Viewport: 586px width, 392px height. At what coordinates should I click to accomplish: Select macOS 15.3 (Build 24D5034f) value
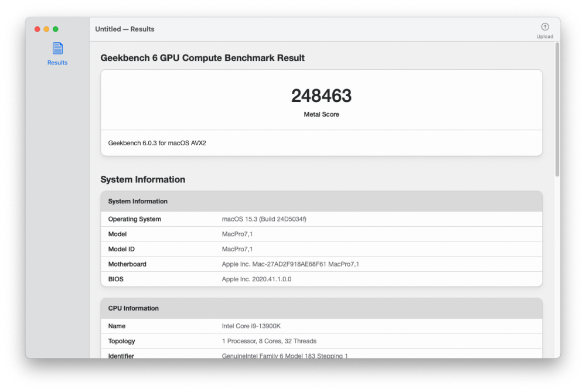[x=264, y=219]
